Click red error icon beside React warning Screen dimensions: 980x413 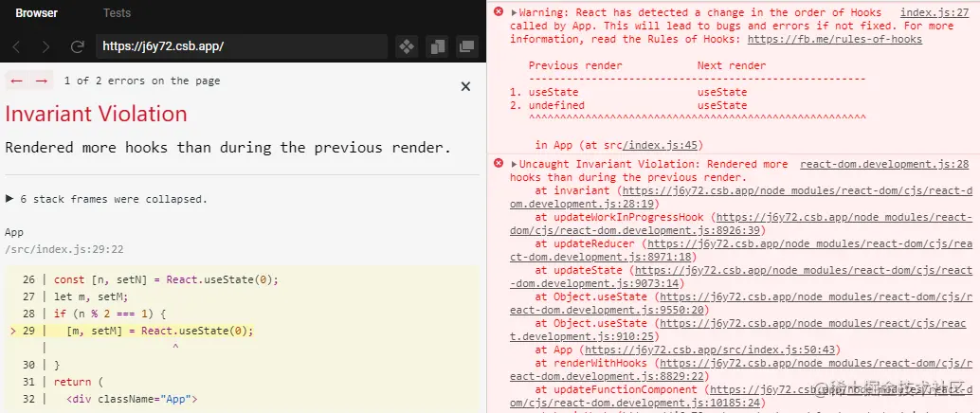pyautogui.click(x=499, y=12)
